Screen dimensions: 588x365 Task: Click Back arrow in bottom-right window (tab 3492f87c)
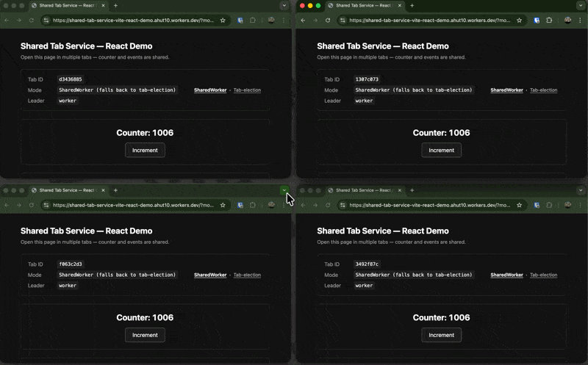pyautogui.click(x=303, y=205)
